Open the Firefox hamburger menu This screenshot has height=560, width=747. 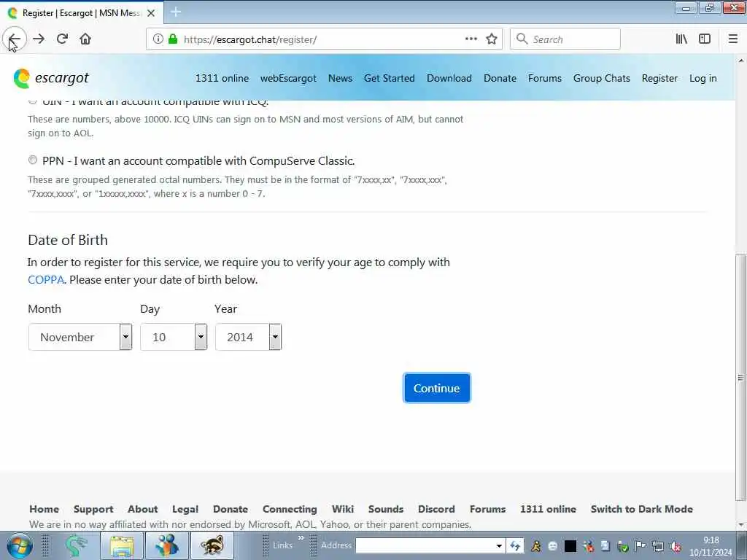click(733, 39)
